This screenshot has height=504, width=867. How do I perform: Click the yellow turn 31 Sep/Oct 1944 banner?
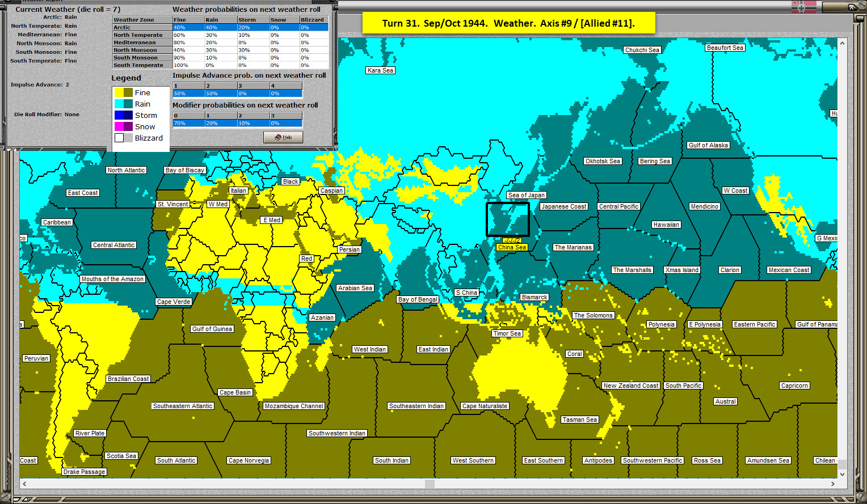click(x=508, y=23)
